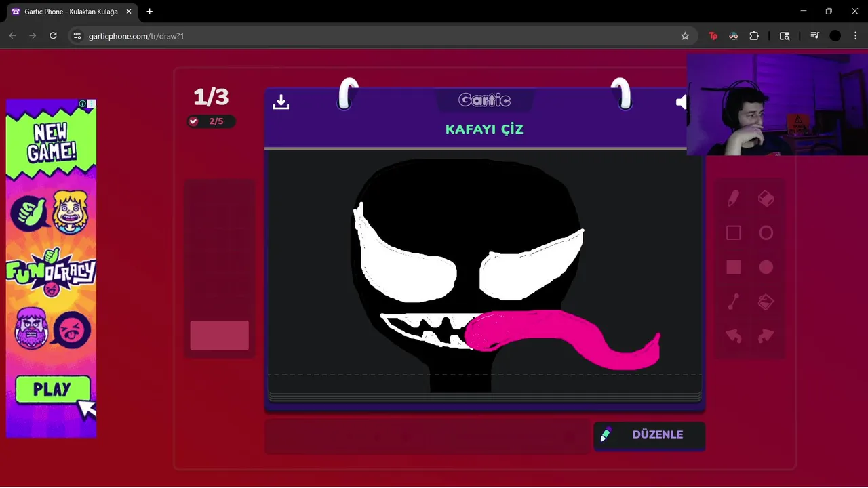Screen dimensions: 868x488
Task: Go back to the previous page
Action: [12, 35]
